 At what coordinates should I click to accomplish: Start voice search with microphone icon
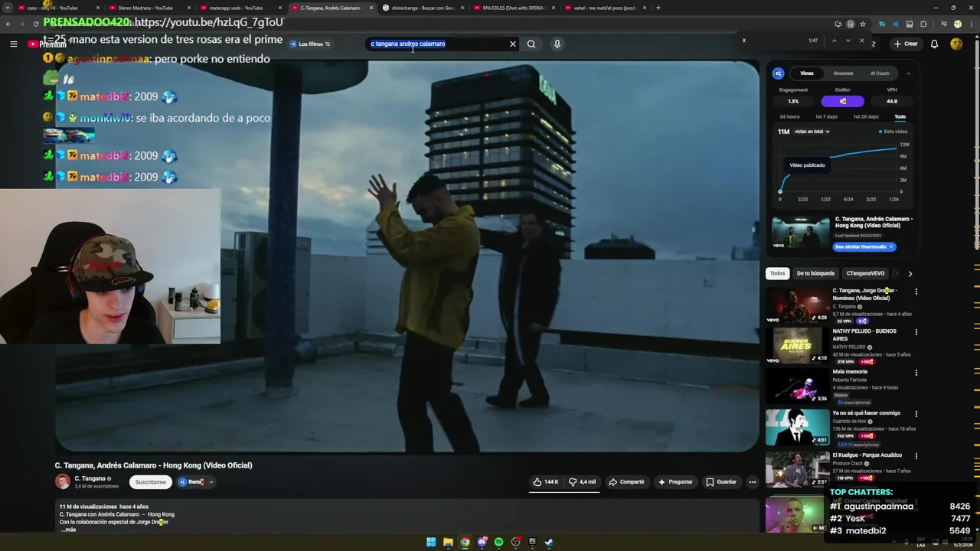[557, 44]
